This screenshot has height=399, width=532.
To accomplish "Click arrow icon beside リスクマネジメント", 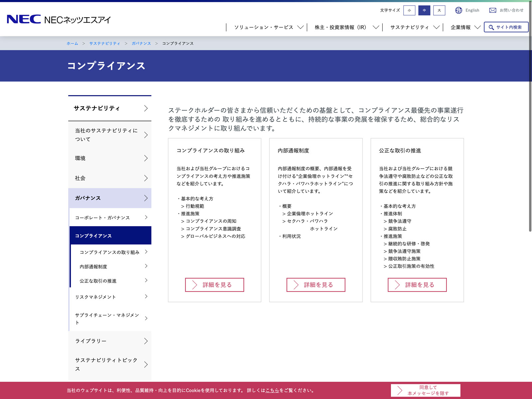I will [146, 297].
